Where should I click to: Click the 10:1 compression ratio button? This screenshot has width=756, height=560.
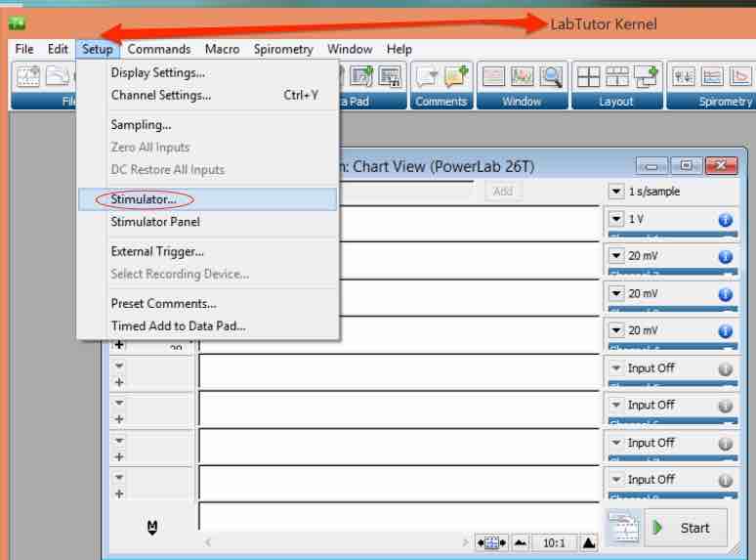pos(554,542)
